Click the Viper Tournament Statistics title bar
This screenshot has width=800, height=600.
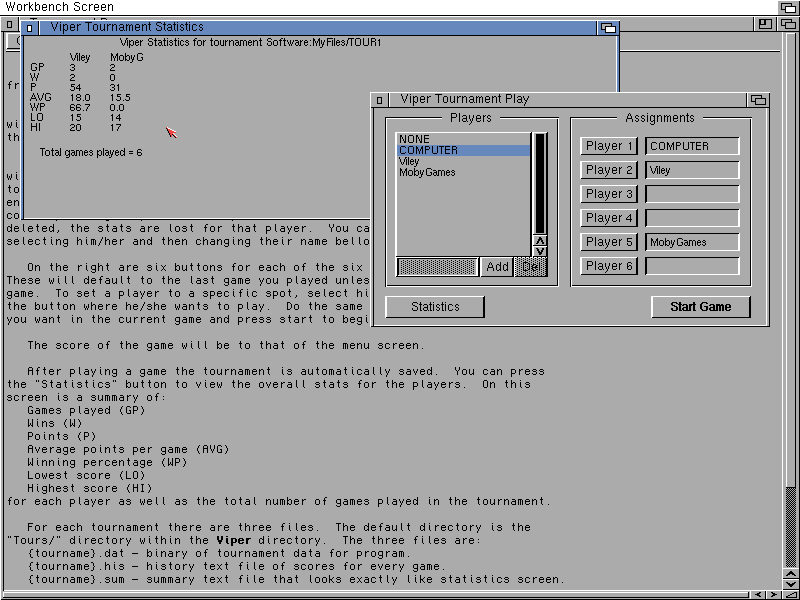pyautogui.click(x=316, y=28)
